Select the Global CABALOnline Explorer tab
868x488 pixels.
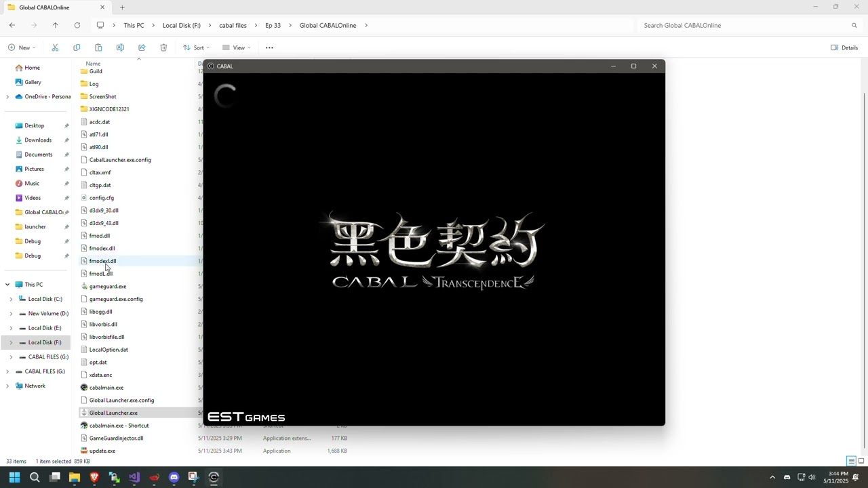pos(57,7)
